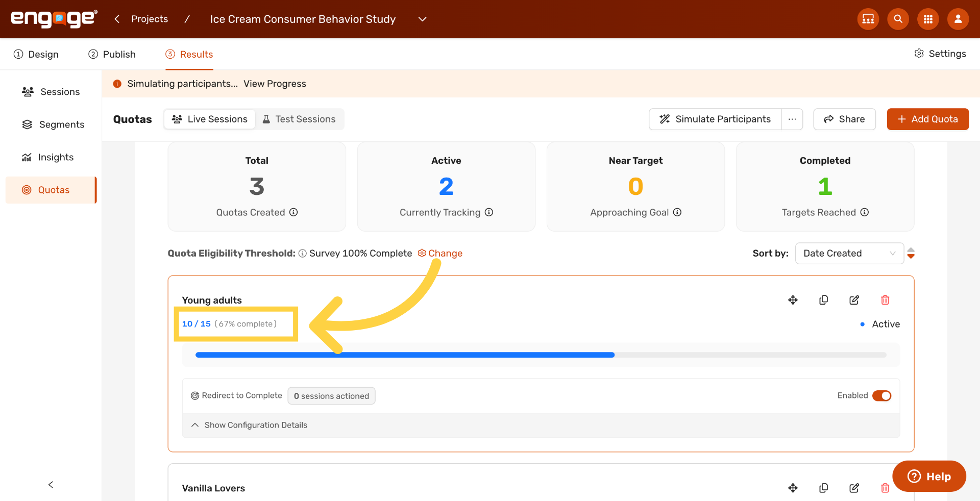Duplicate the Vanilla Lovers quota
Image resolution: width=980 pixels, height=501 pixels.
tap(823, 488)
